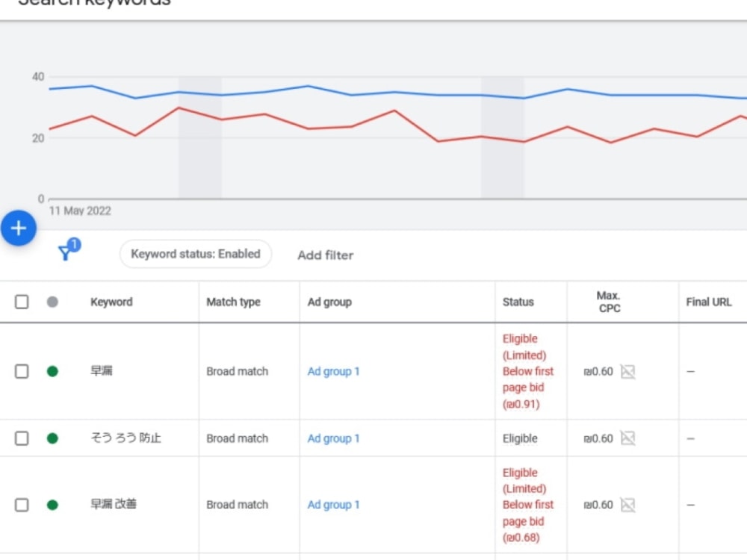Viewport: 747px width, 560px height.
Task: Click bid icon beside third row ₪0.60
Action: 628,505
